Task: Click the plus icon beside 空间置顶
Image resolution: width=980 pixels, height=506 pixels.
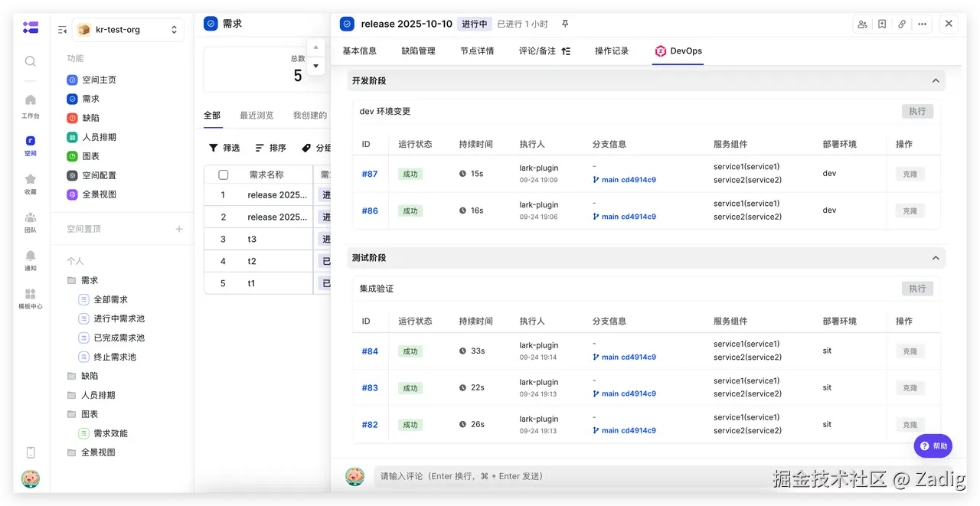Action: pos(179,229)
